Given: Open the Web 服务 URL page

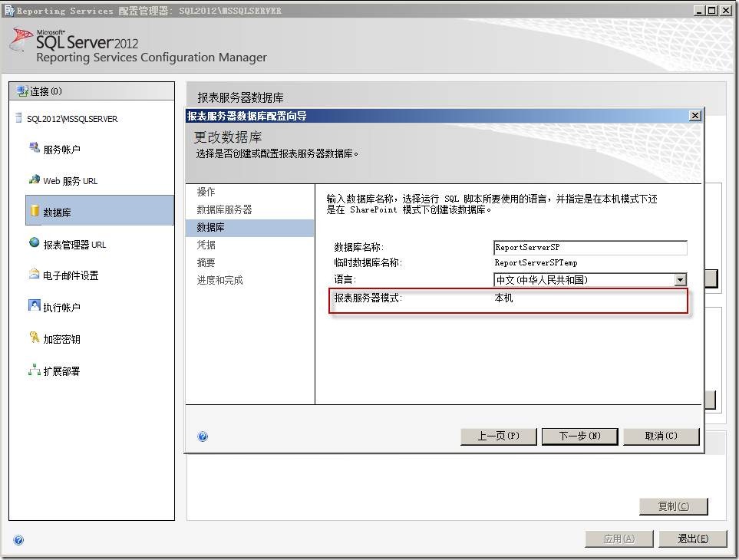Looking at the screenshot, I should tap(71, 181).
